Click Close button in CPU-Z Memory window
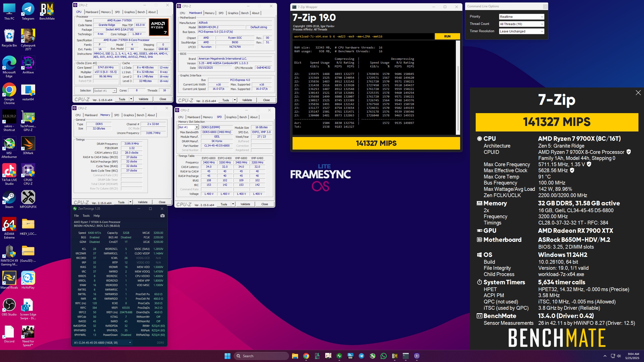 (x=162, y=202)
